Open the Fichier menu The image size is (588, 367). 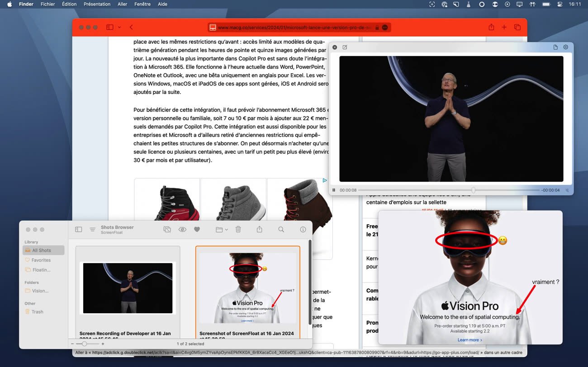tap(47, 4)
